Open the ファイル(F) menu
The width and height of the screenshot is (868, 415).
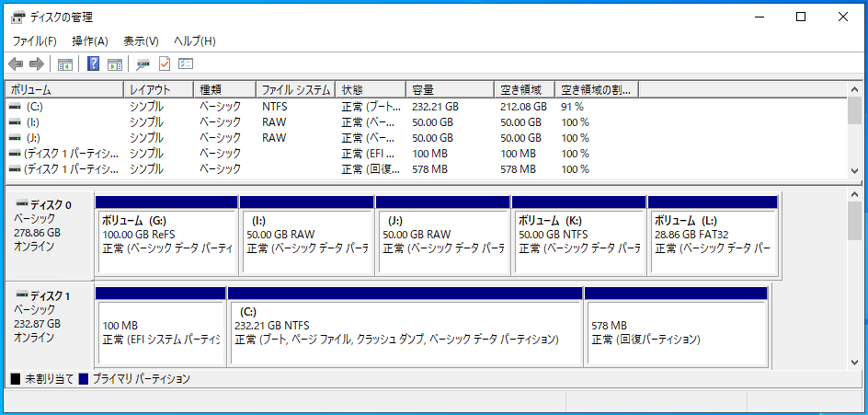point(34,41)
